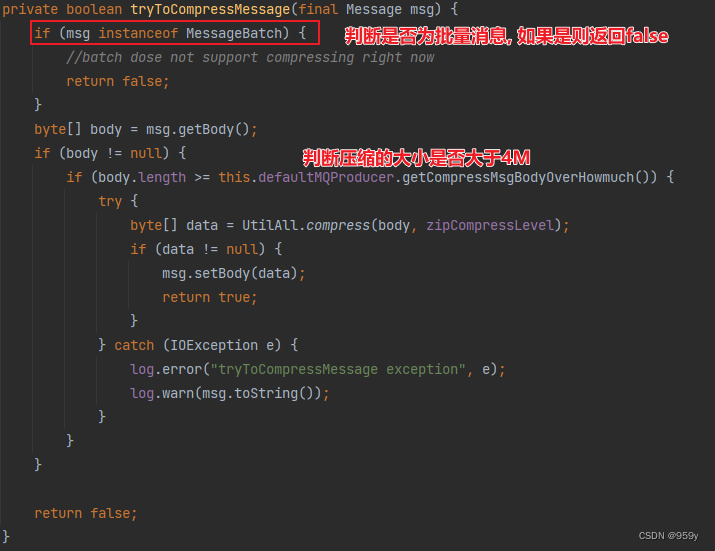Click 'catch (IOException e)' clause
The width and height of the screenshot is (715, 551).
[197, 345]
